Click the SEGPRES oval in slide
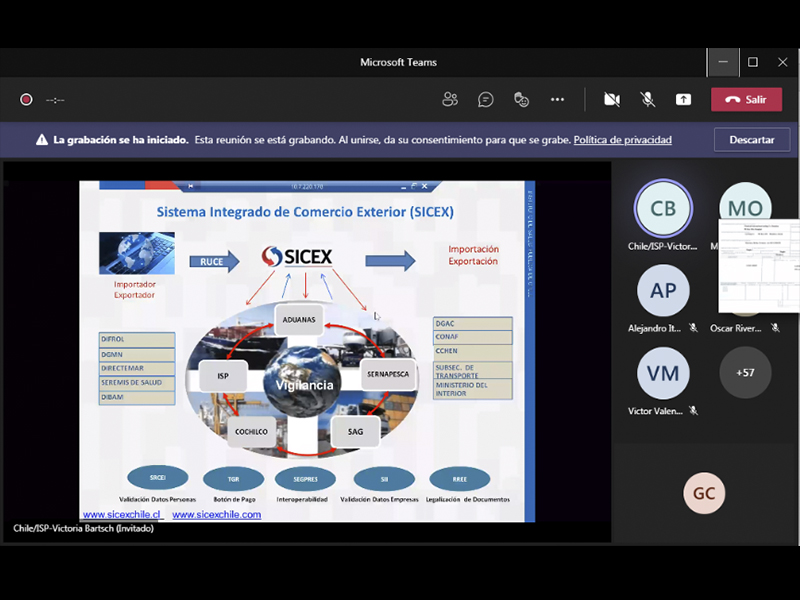This screenshot has height=600, width=800. [305, 479]
